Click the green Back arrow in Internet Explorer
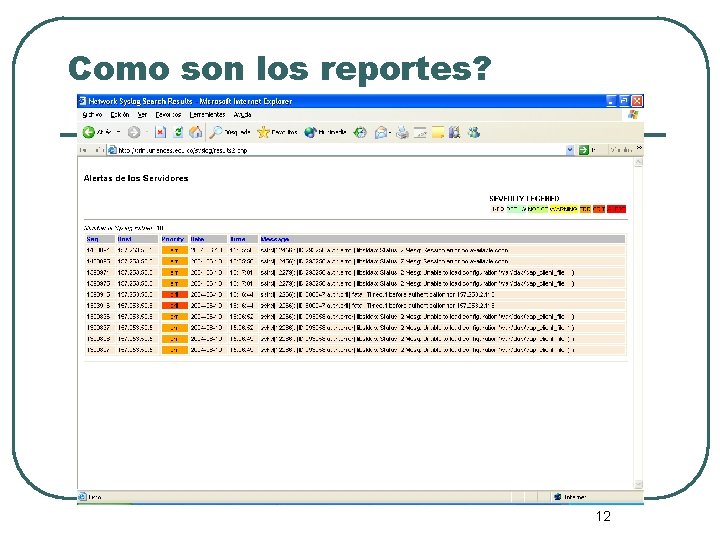This screenshot has height=540, width=720. click(x=89, y=132)
